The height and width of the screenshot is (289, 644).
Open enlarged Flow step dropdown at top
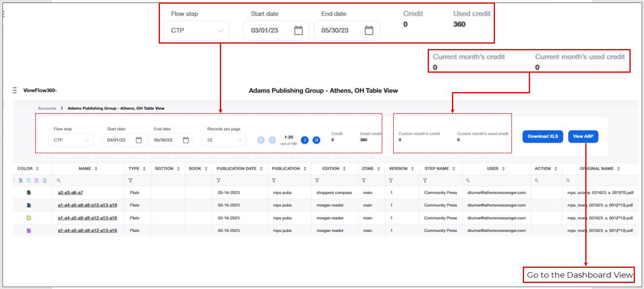pos(196,30)
